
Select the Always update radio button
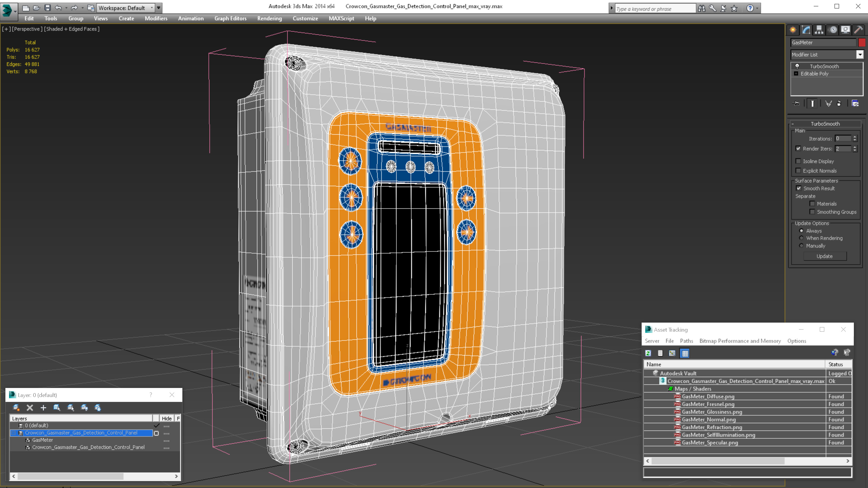[801, 231]
